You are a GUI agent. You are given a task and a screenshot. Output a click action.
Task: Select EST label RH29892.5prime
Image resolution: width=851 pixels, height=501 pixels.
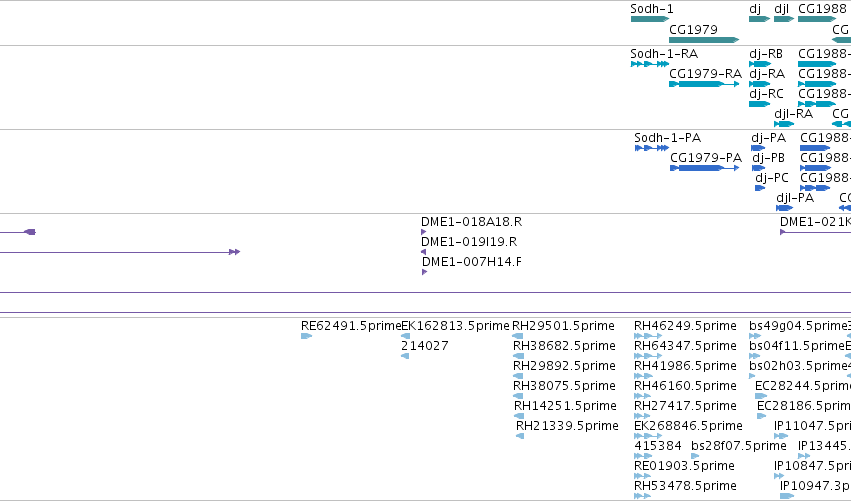pos(564,366)
